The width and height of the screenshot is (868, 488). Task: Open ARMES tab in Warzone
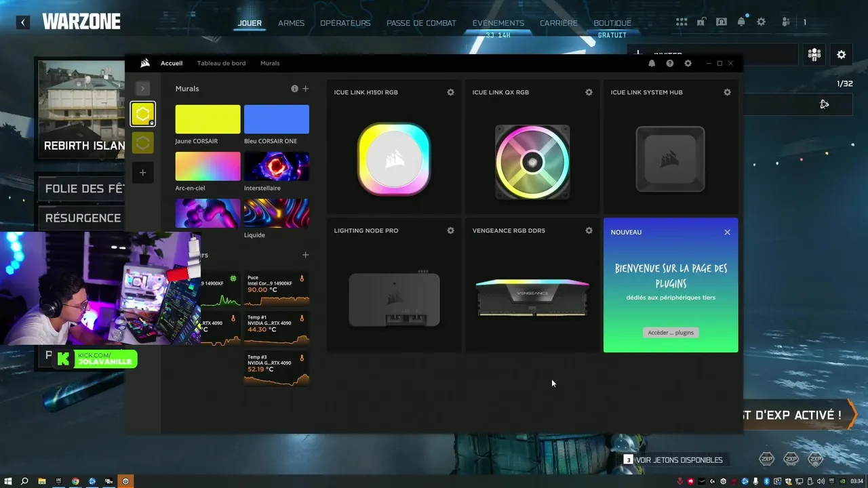291,23
